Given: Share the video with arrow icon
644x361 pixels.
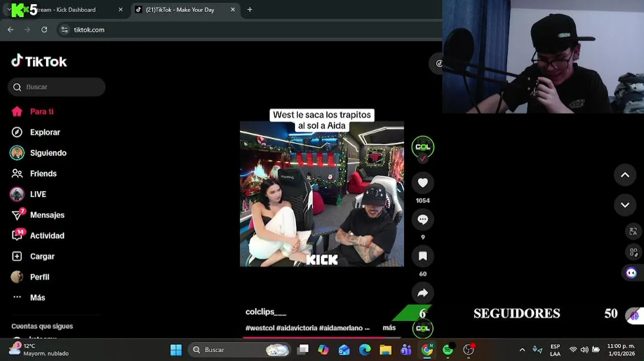Looking at the screenshot, I should click(423, 293).
